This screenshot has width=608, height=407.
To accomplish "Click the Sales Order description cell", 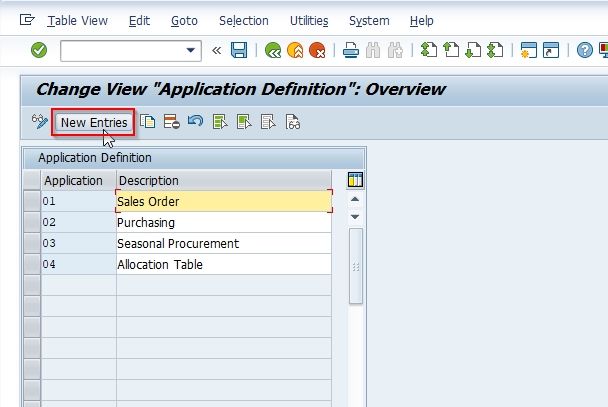I will [224, 201].
